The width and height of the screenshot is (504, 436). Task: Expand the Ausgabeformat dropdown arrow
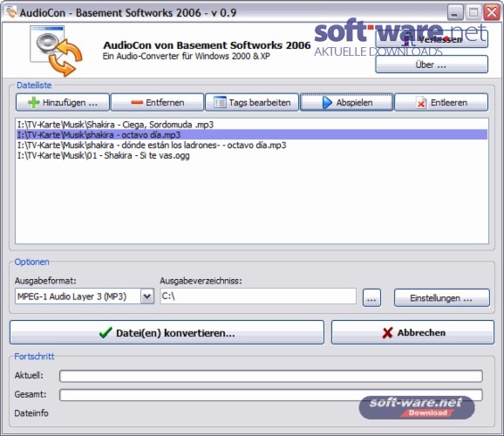pos(147,296)
